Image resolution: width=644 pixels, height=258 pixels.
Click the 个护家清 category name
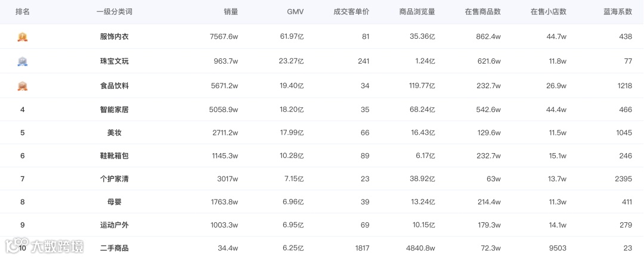pos(114,179)
